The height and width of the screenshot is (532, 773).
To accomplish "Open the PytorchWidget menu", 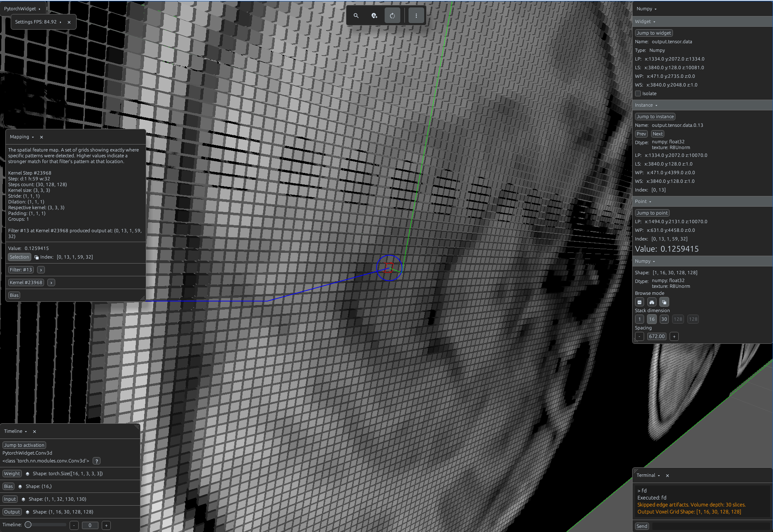I will tap(22, 9).
